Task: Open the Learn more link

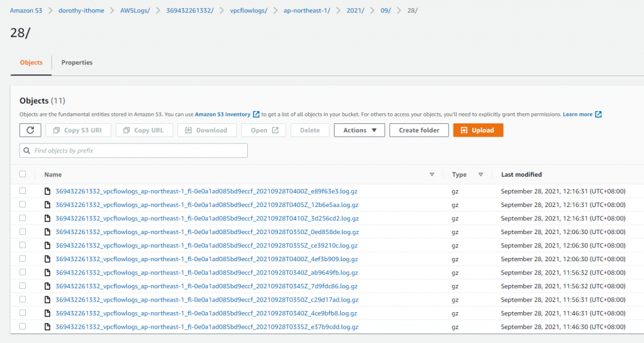Action: 577,114
